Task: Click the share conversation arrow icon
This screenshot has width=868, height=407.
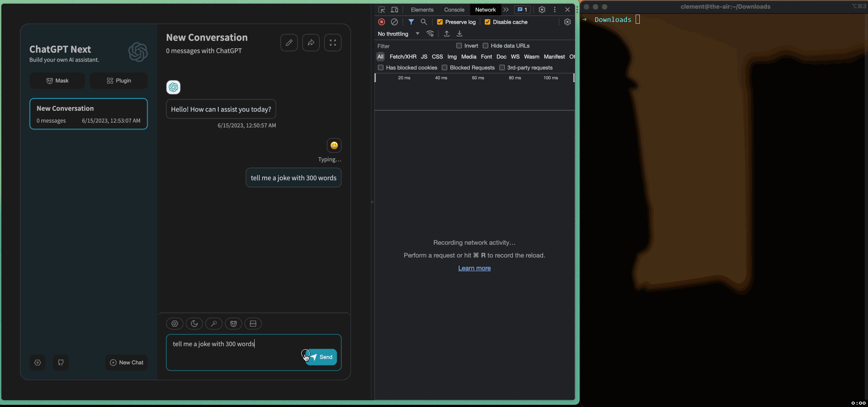Action: [311, 43]
